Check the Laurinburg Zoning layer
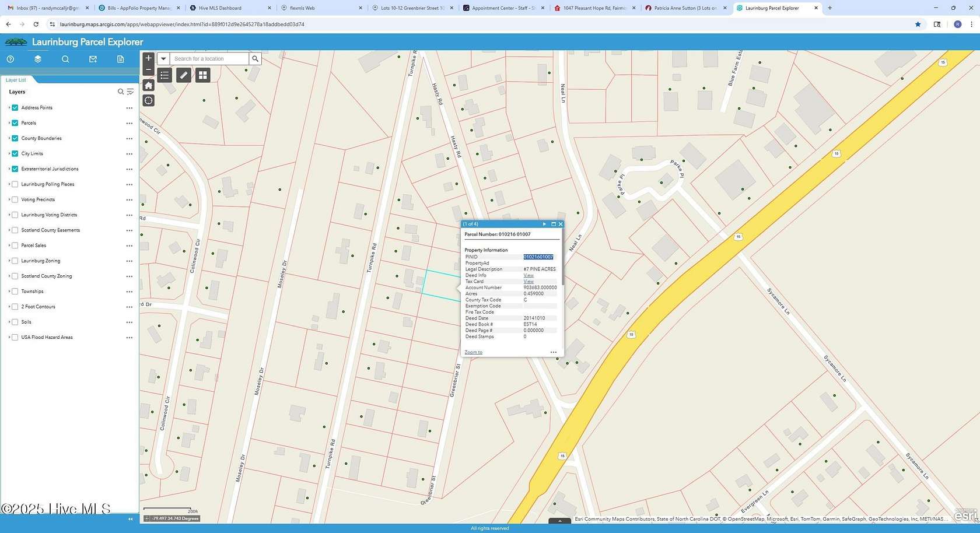Viewport: 980px width, 533px height. 15,261
